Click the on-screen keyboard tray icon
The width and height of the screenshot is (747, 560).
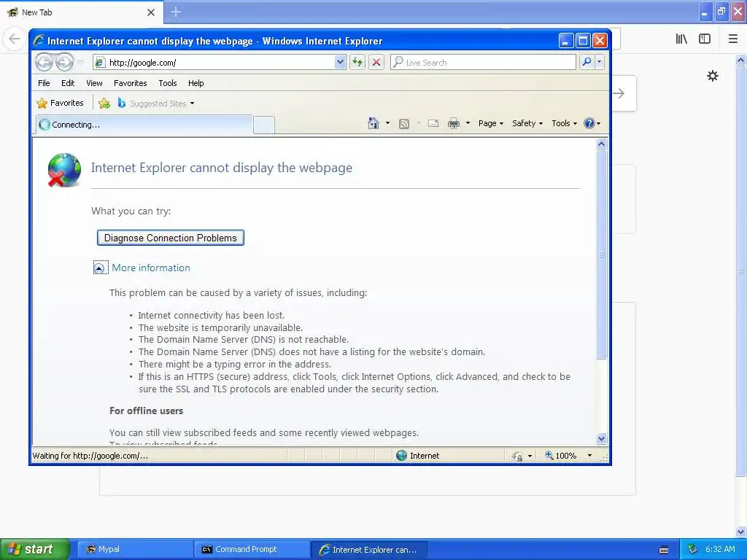(664, 550)
